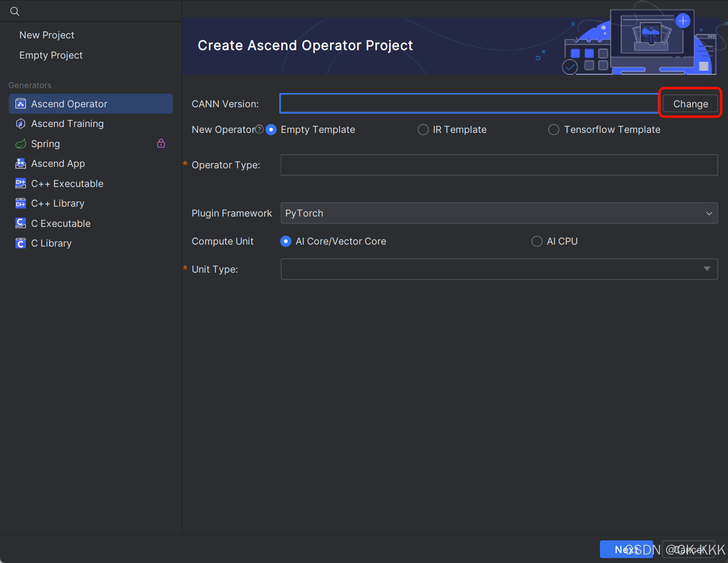728x563 pixels.
Task: Select New Project in the sidebar
Action: pos(47,35)
